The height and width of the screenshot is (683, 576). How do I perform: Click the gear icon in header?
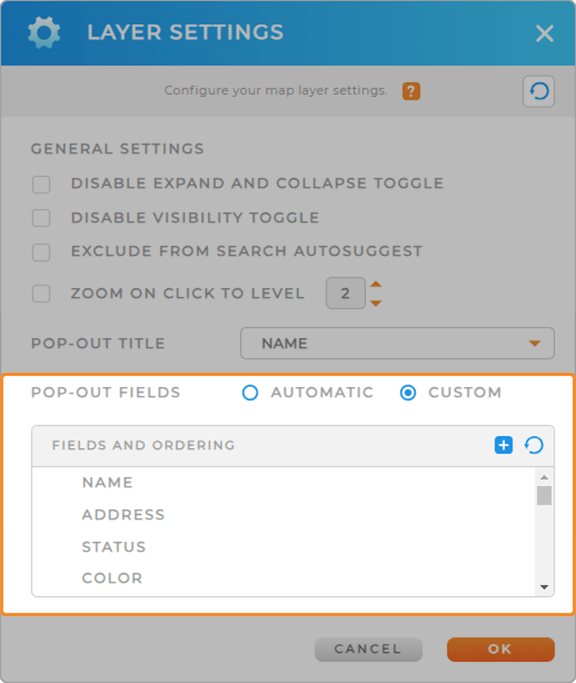(44, 33)
